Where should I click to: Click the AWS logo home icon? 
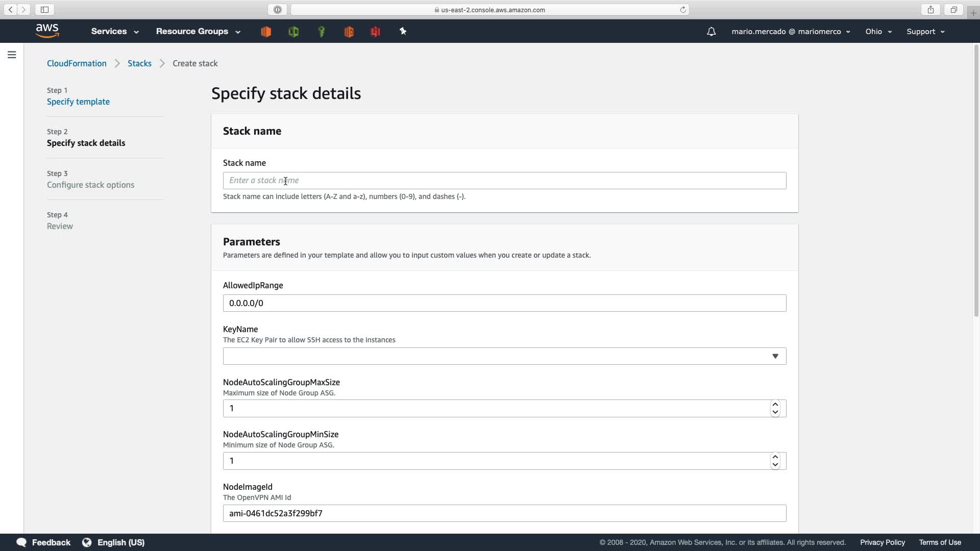click(47, 31)
